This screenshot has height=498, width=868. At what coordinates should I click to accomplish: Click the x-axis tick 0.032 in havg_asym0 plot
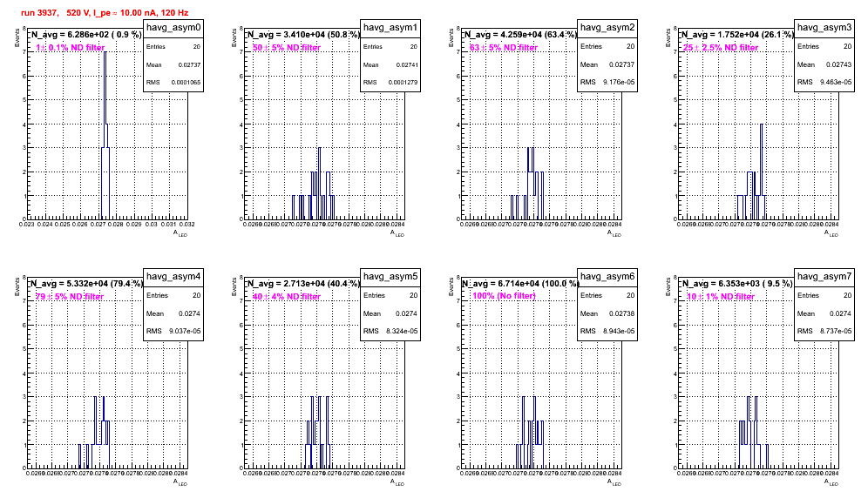pos(187,225)
